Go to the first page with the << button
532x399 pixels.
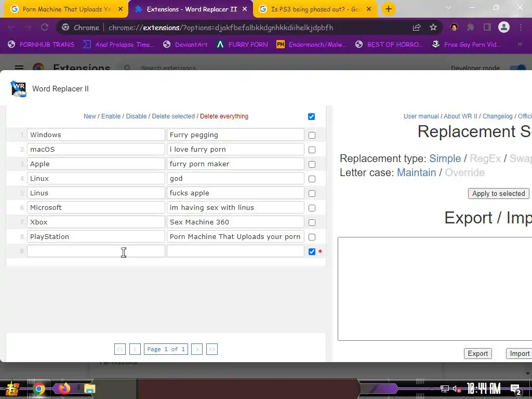[120, 349]
